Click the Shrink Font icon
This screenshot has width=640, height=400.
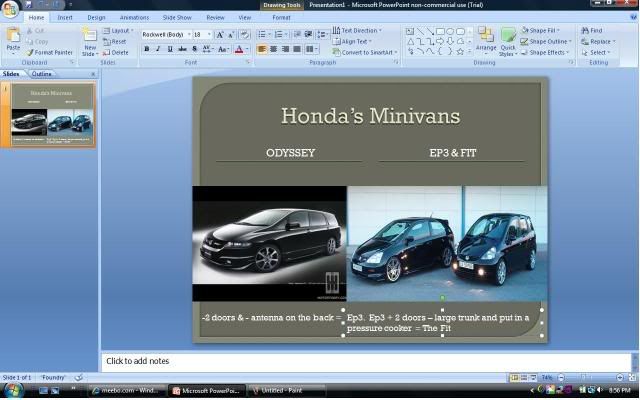pyautogui.click(x=231, y=35)
